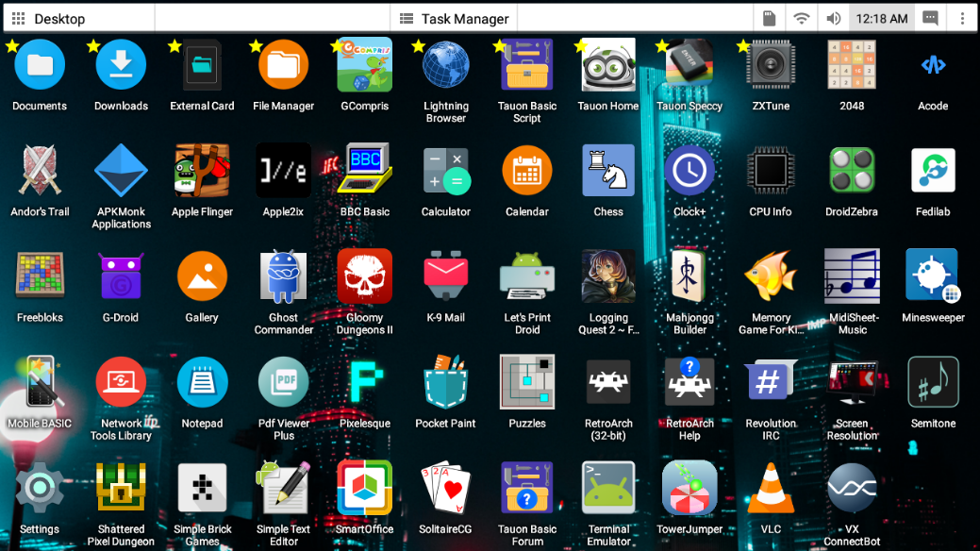980x551 pixels.
Task: Open External Card storage icon
Action: pyautogui.click(x=202, y=65)
